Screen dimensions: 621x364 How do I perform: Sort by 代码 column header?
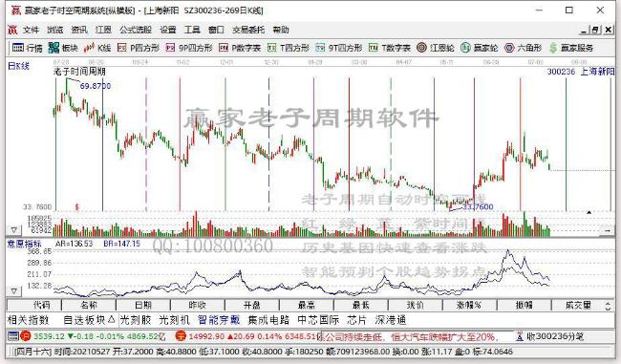[x=34, y=305]
